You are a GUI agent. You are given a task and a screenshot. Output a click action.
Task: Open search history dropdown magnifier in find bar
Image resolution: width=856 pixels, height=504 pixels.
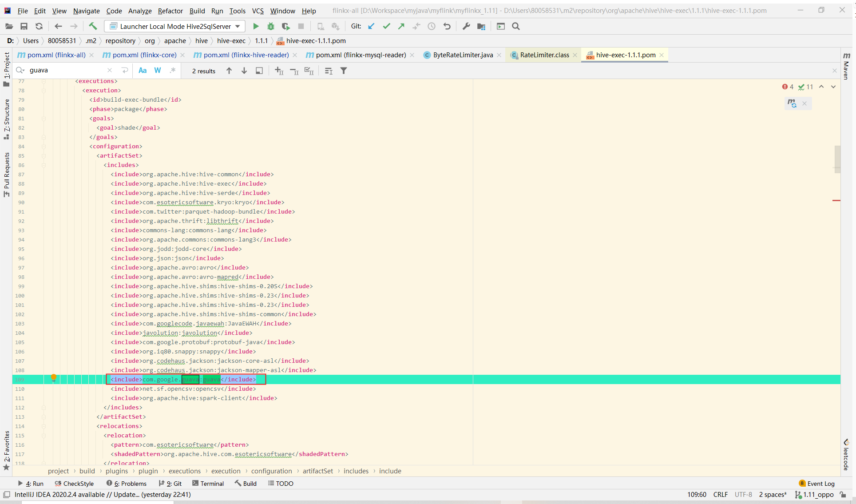(x=20, y=70)
